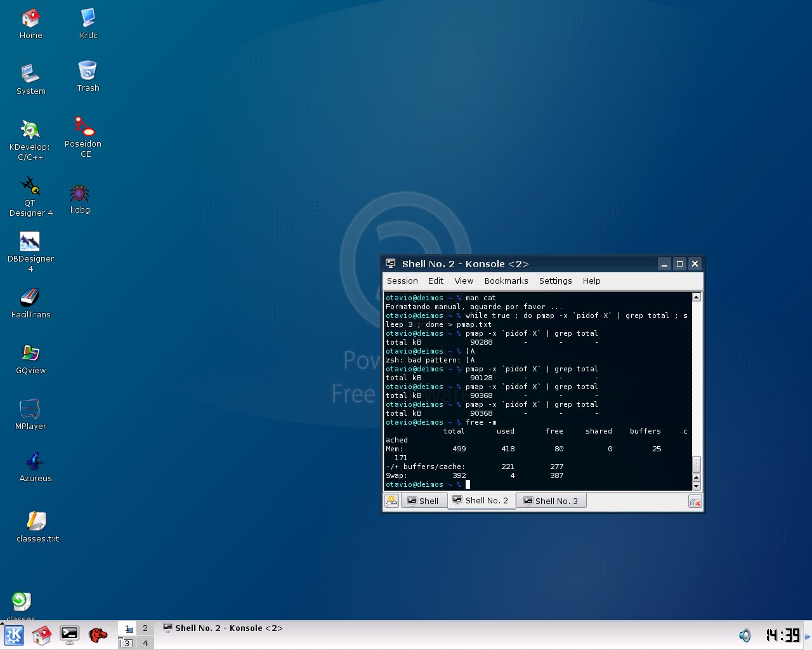Select the Shell No. 2 tab

point(481,500)
